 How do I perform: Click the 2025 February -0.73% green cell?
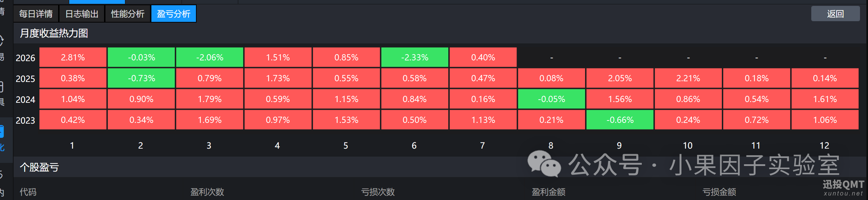click(x=141, y=78)
